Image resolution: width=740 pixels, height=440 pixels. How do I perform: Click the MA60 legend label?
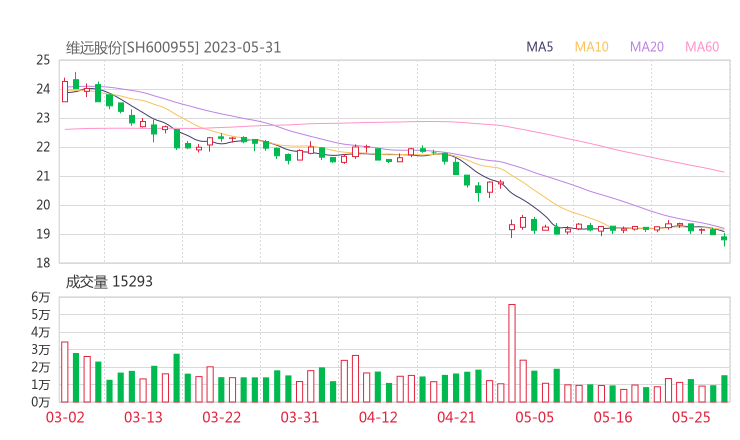tap(702, 47)
